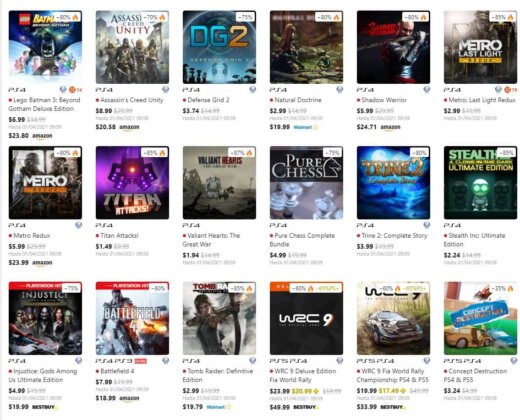Select DG2 Defense Grid 2 cover image
Screen dimensions: 520x420
click(219, 47)
